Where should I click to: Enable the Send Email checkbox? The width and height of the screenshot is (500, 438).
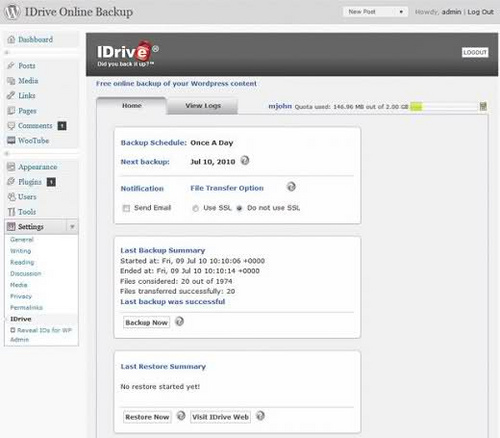tap(126, 208)
